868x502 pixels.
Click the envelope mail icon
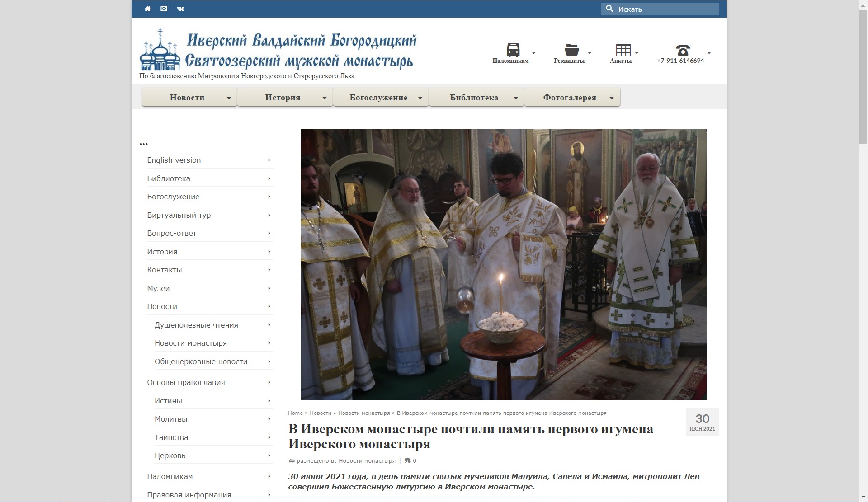coord(164,9)
